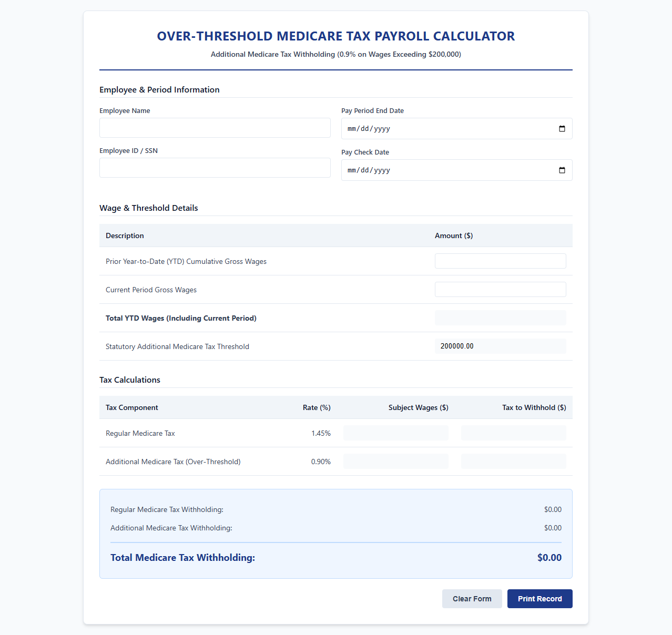Clear the form with Clear Form button
672x635 pixels.
(472, 599)
